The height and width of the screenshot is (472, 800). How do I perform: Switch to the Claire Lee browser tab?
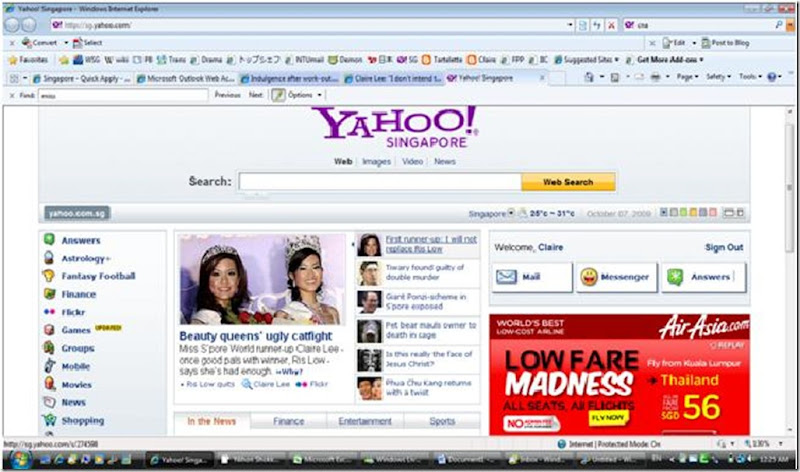[393, 79]
